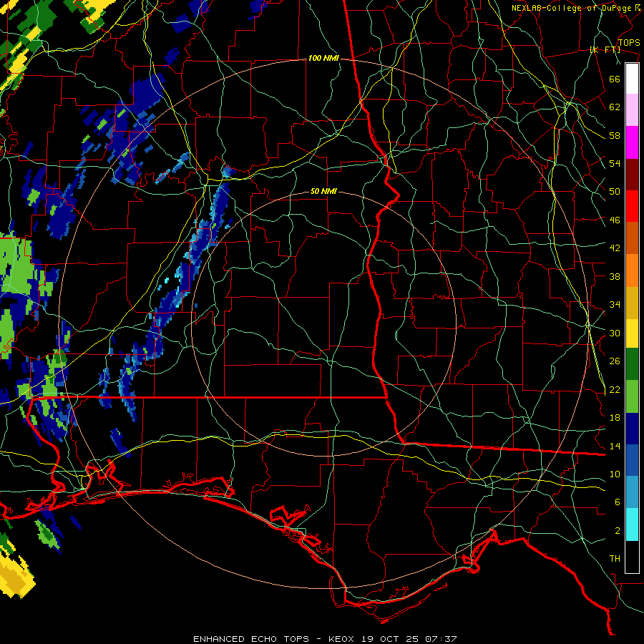The width and height of the screenshot is (644, 644).
Task: Click the 54 legend value
Action: pos(615,163)
